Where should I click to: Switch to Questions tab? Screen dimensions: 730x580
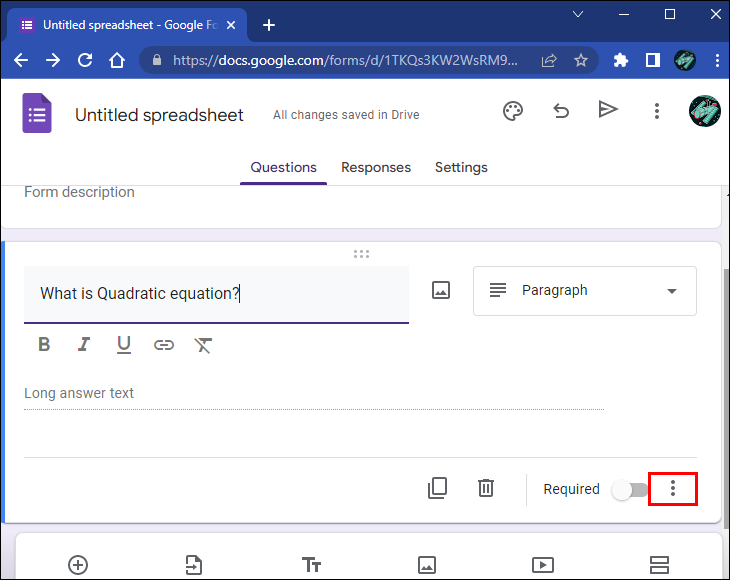coord(283,167)
